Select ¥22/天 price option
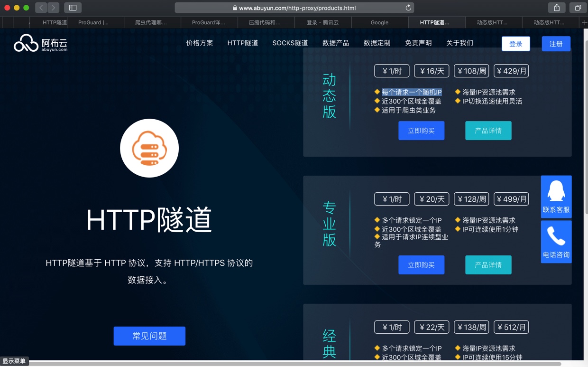 [432, 327]
